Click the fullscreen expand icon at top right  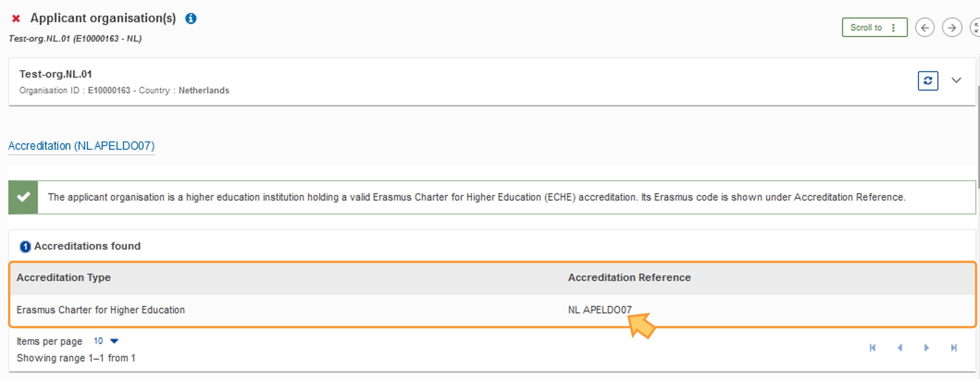click(976, 28)
